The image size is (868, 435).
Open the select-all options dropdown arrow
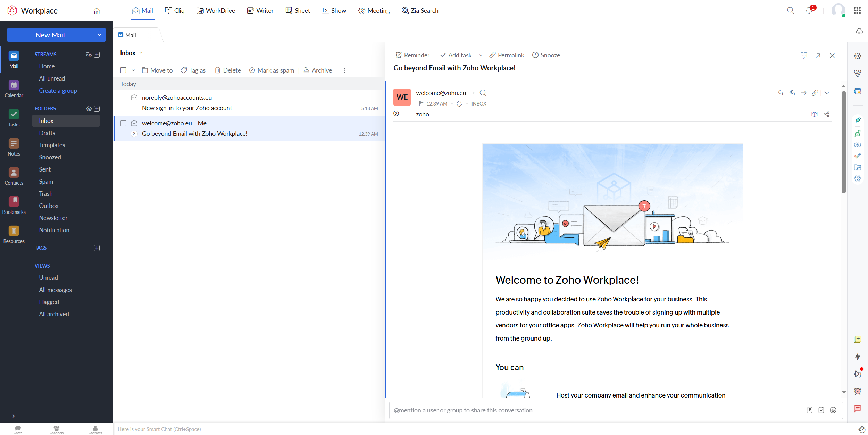point(133,70)
